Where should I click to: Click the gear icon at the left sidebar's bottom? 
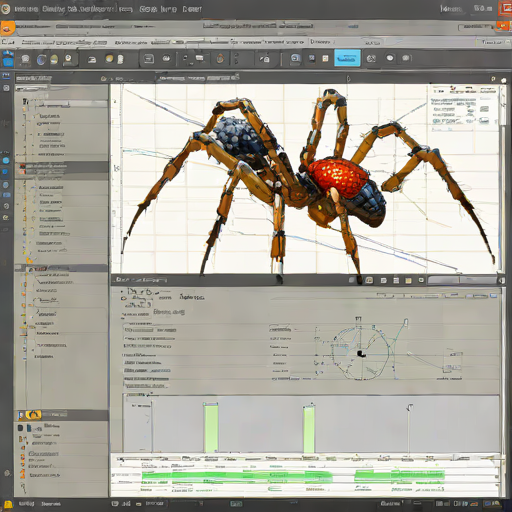click(7, 473)
